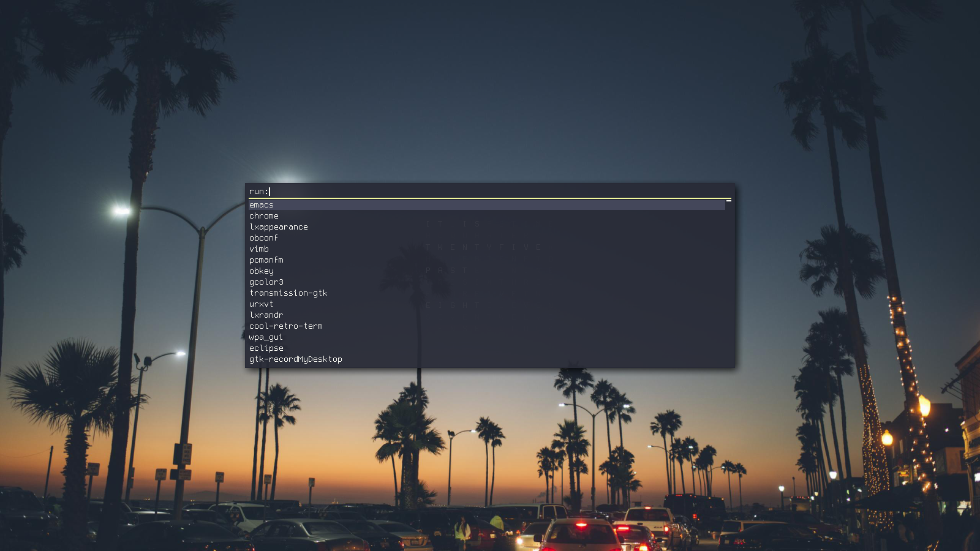Launch gcolor3 from the list

point(486,282)
